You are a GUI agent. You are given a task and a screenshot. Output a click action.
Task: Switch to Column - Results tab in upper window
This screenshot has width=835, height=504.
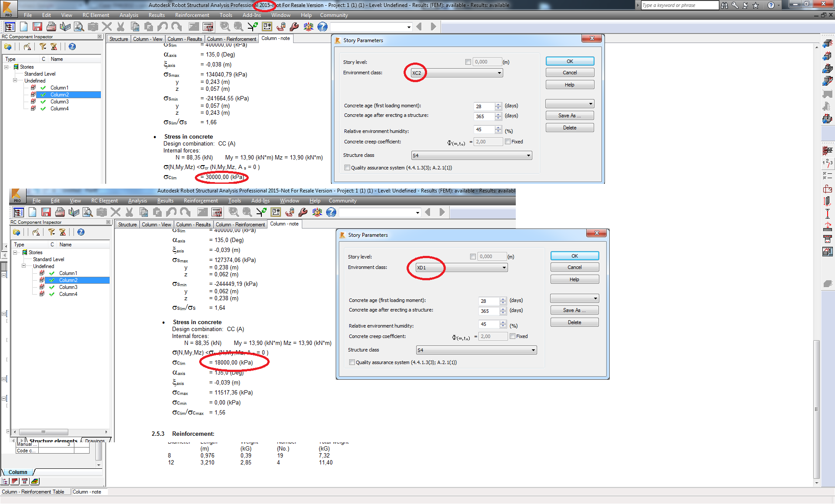(184, 39)
